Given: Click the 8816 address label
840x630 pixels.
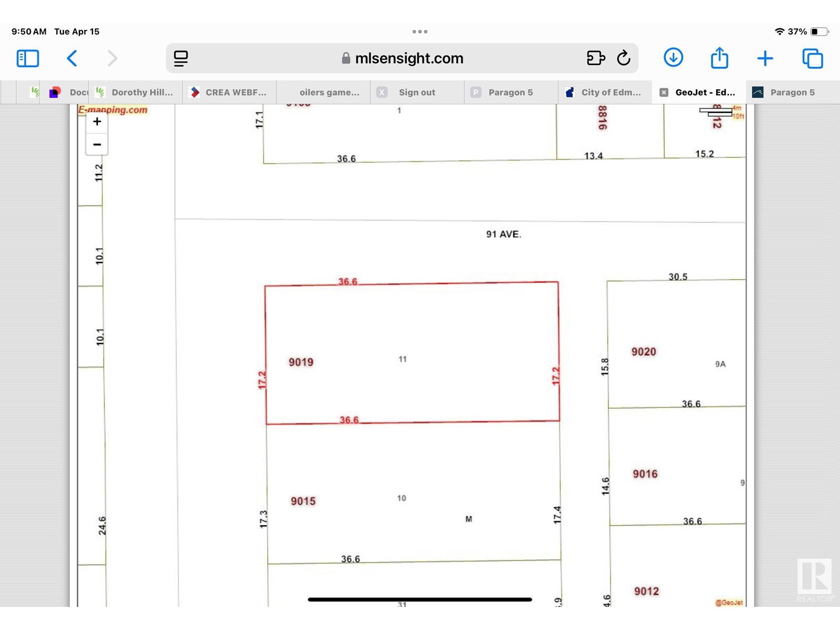Looking at the screenshot, I should click(603, 118).
